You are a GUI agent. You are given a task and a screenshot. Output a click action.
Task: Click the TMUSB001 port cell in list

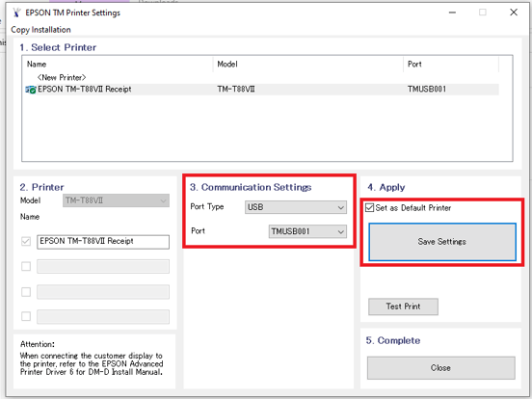coord(427,90)
